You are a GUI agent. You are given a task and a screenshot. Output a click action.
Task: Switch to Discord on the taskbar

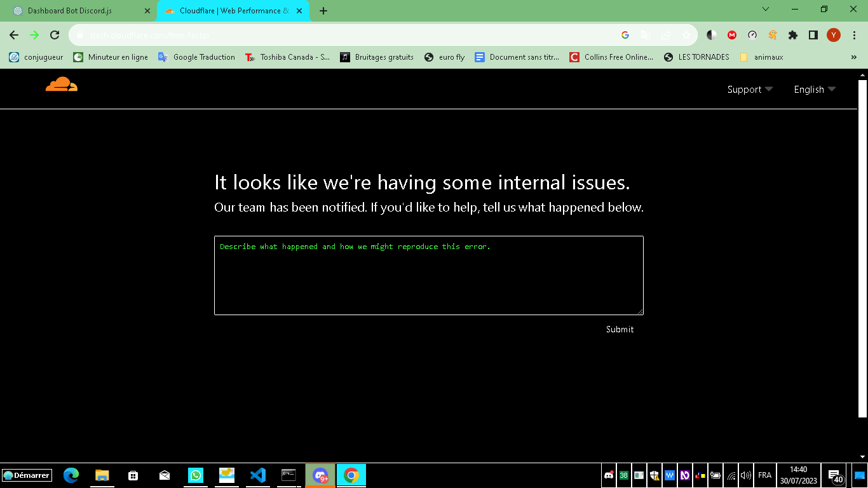pos(320,475)
